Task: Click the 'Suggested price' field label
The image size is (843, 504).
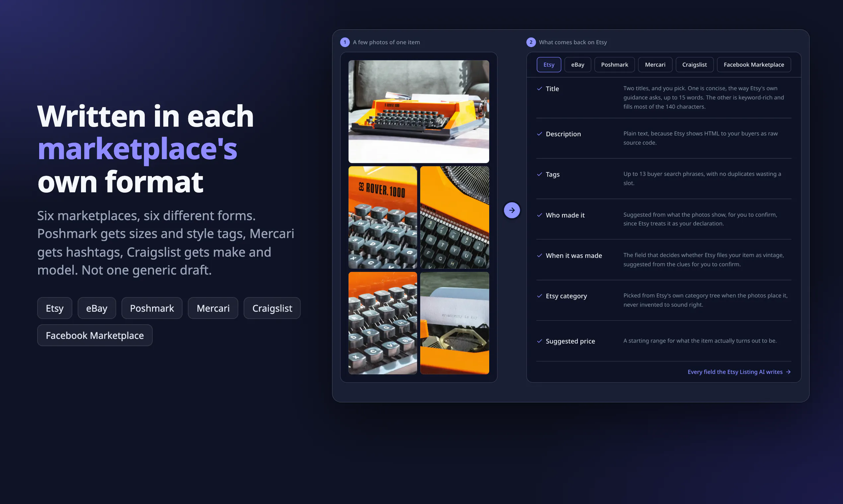Action: coord(570,341)
